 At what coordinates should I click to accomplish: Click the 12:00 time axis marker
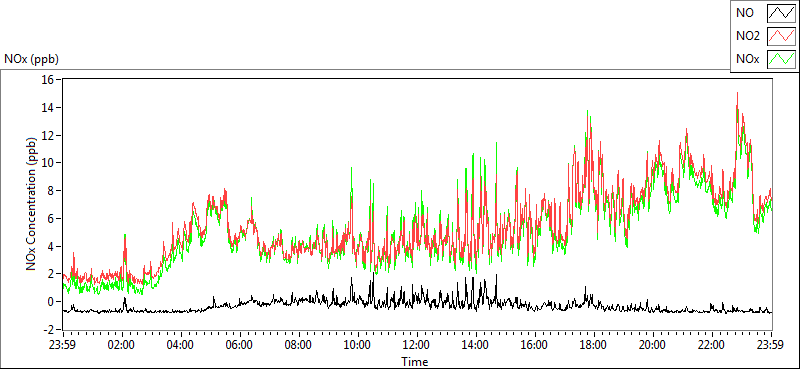(417, 345)
